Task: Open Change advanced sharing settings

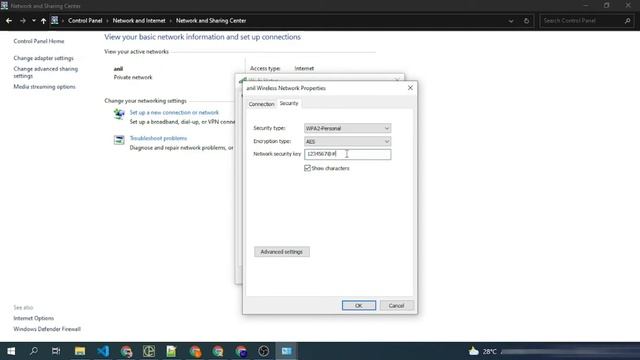Action: 45,72
